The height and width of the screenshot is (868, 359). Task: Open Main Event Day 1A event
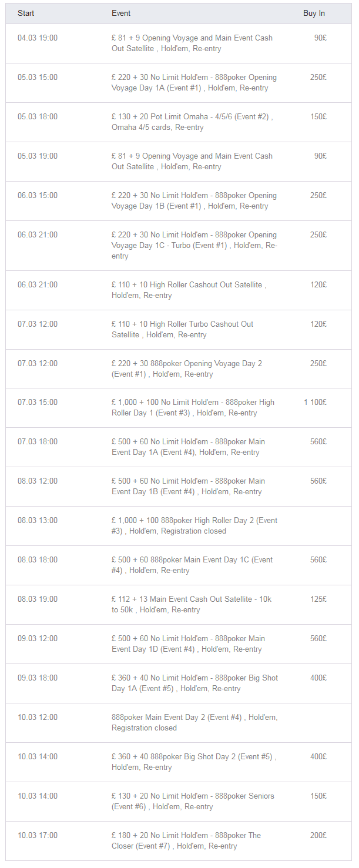tap(188, 447)
